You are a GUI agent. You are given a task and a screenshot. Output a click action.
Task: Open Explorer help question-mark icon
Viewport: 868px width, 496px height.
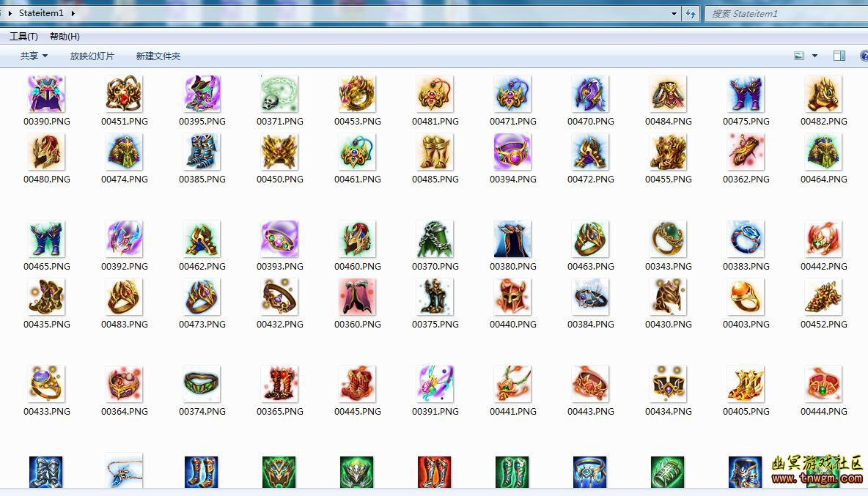pyautogui.click(x=864, y=56)
